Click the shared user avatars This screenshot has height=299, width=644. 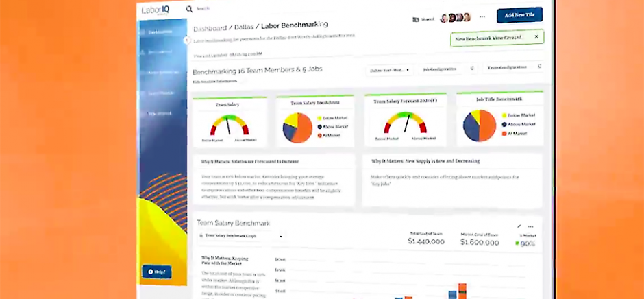456,18
